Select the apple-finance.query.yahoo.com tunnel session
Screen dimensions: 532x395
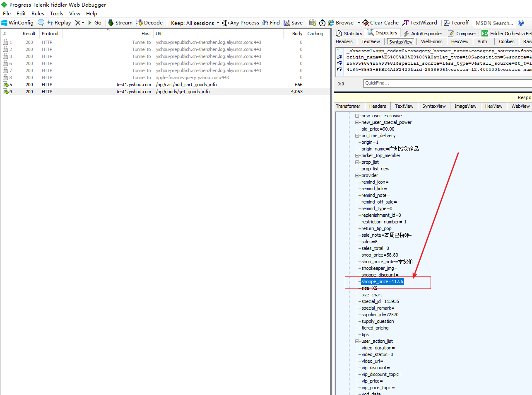165,78
